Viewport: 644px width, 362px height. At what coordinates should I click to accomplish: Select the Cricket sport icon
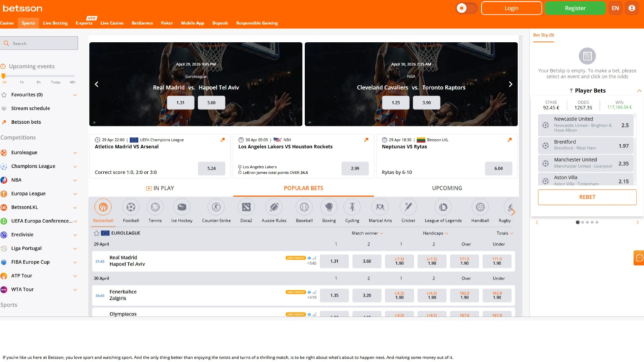pyautogui.click(x=408, y=207)
